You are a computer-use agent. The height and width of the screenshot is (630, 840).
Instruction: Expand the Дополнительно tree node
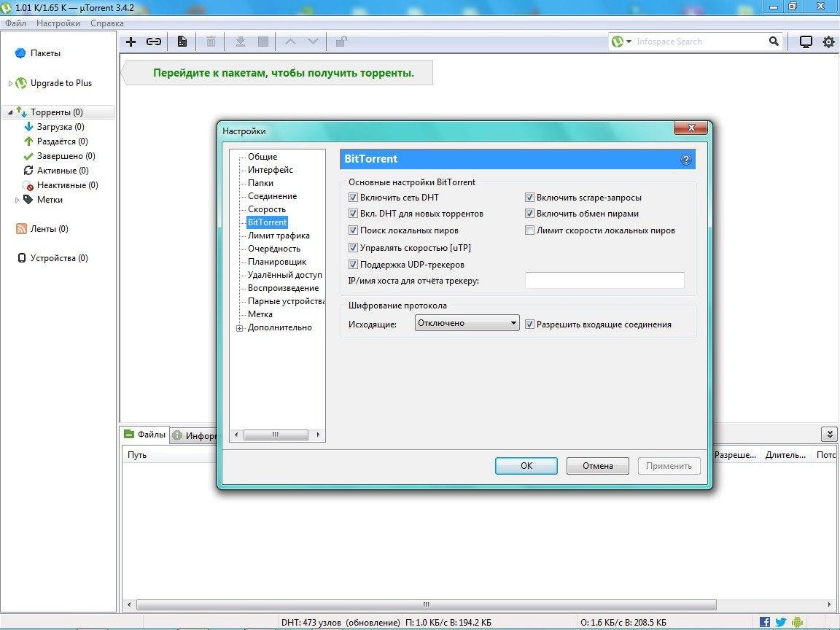tap(240, 327)
